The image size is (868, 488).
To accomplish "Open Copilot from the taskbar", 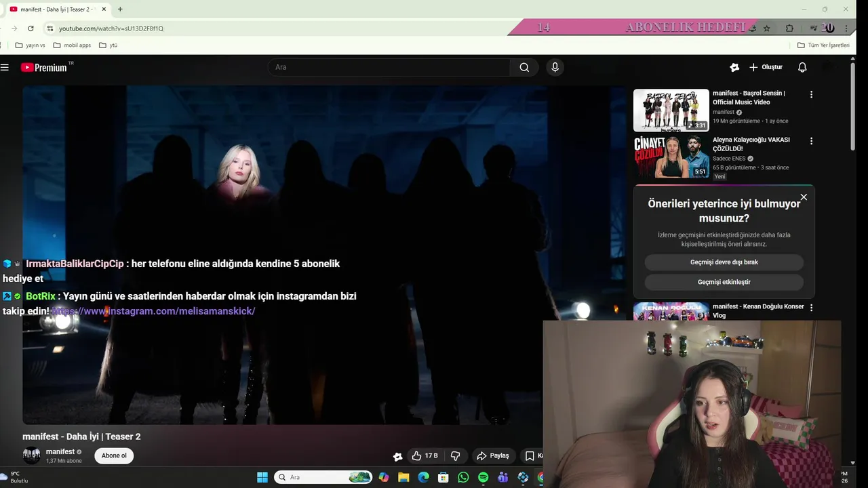I will 384,477.
